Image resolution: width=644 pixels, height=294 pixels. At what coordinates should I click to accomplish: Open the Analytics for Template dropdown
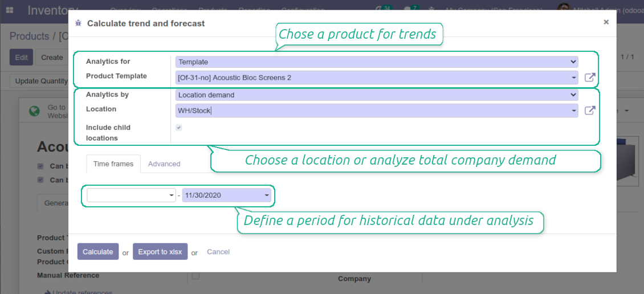pyautogui.click(x=377, y=62)
